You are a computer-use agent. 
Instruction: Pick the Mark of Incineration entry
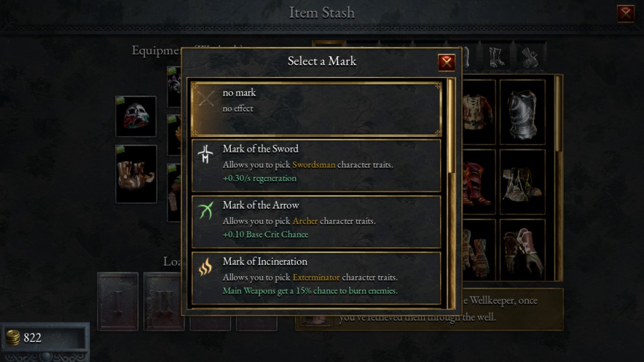click(x=317, y=278)
